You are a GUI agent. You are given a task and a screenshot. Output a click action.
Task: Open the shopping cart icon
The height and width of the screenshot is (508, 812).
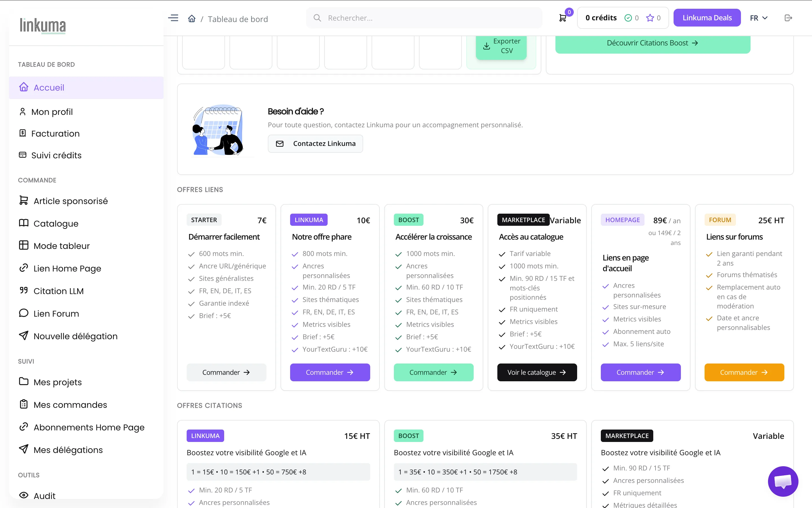tap(563, 18)
